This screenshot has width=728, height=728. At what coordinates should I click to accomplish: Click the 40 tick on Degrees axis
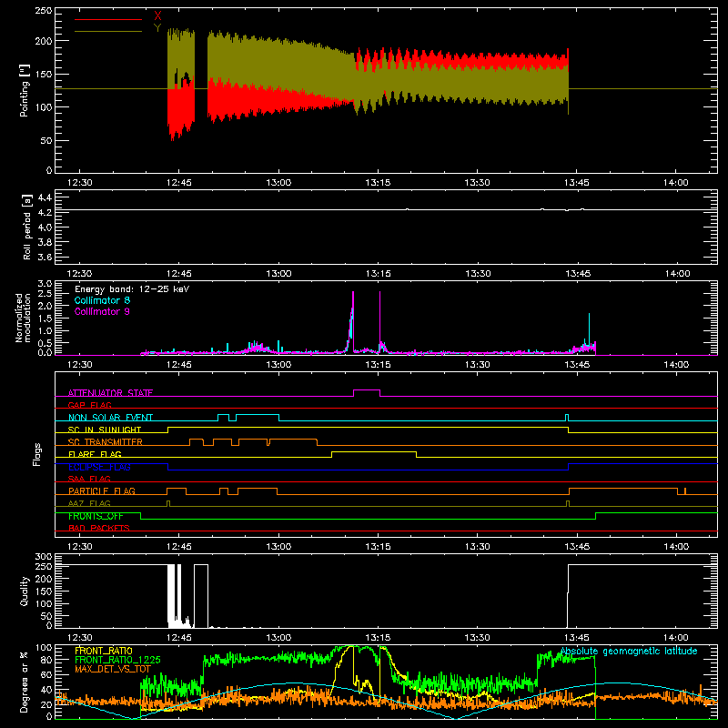(x=47, y=690)
